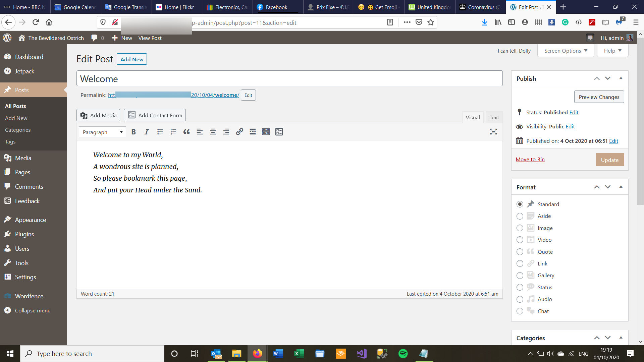This screenshot has width=644, height=362.
Task: Toggle the toolbar kitchen sink icon
Action: point(266,132)
